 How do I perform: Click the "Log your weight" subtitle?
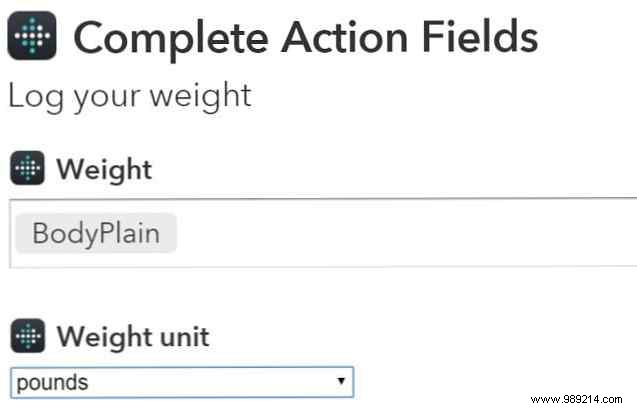[129, 96]
